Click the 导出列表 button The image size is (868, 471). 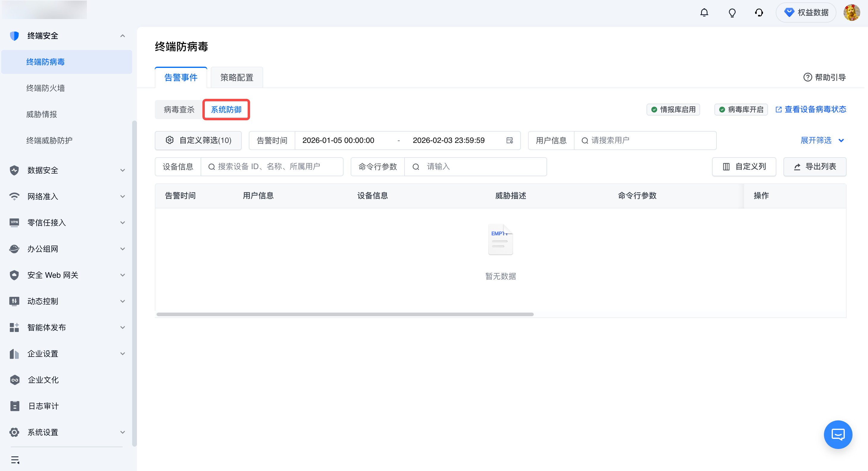(x=815, y=166)
